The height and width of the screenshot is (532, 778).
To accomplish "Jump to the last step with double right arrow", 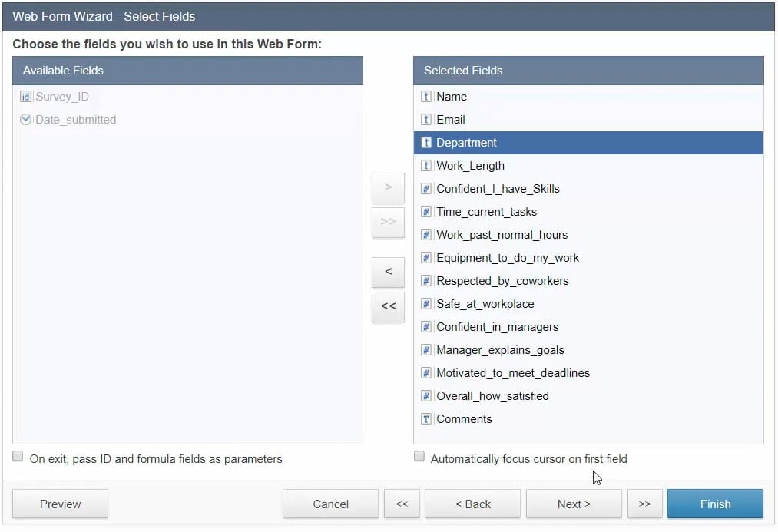I will [x=644, y=504].
